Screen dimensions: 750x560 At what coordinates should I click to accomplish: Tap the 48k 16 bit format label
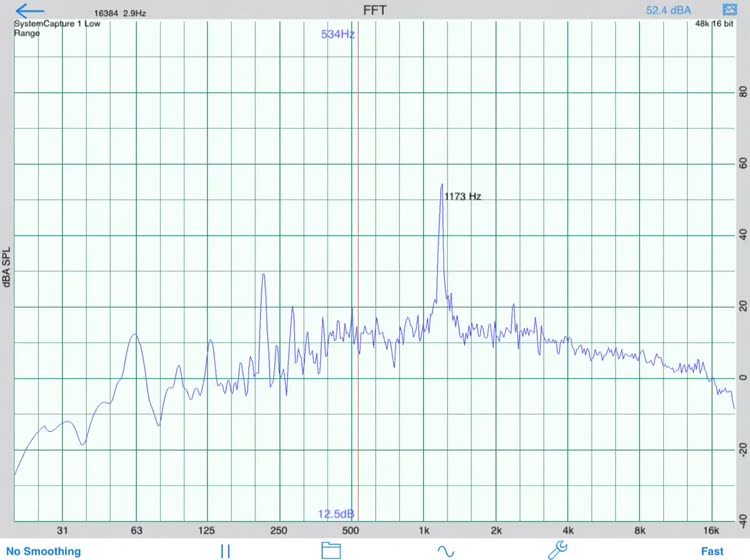pyautogui.click(x=714, y=23)
